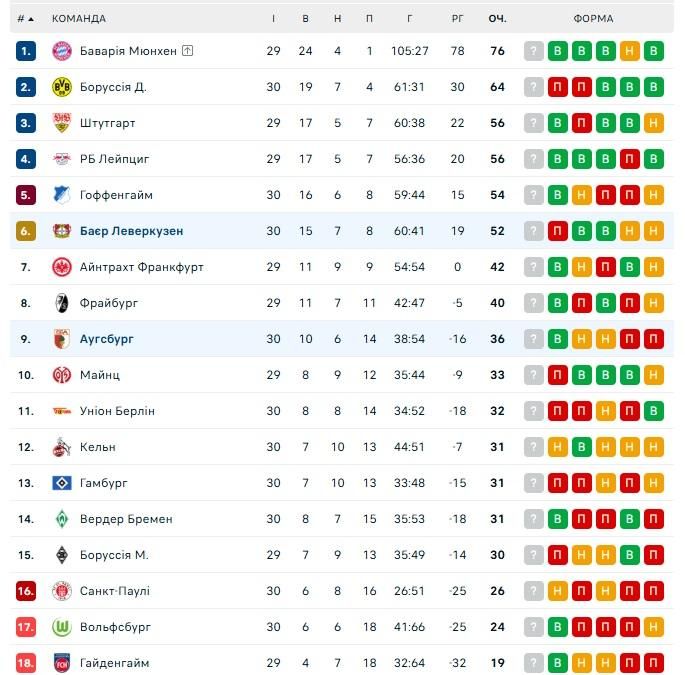685x675 pixels.
Task: Sort table by the РГ column header
Action: 458,18
